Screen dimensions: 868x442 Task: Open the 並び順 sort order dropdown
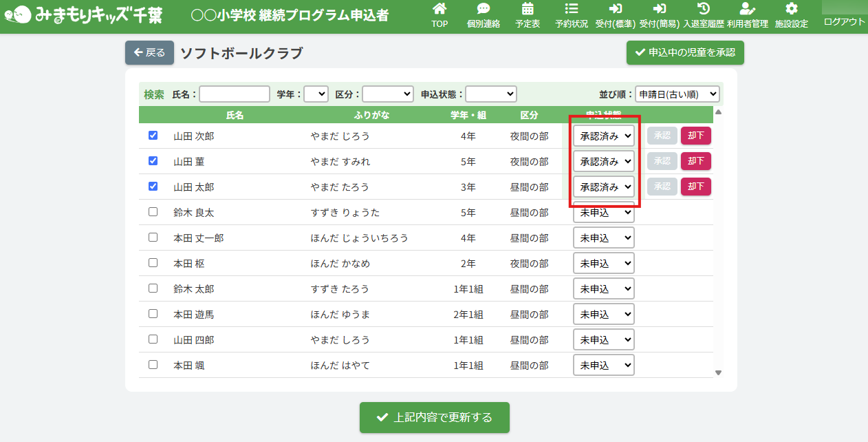[x=677, y=94]
